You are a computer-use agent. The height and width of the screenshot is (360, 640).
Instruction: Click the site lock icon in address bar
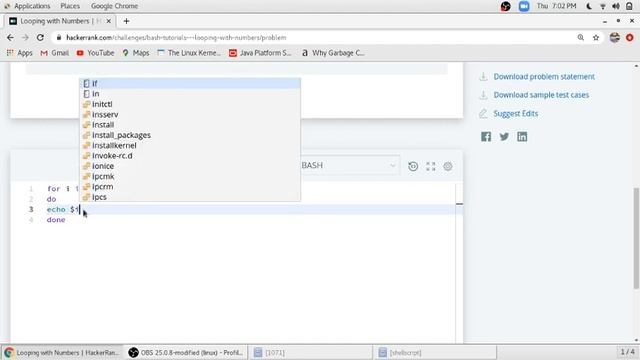59,38
